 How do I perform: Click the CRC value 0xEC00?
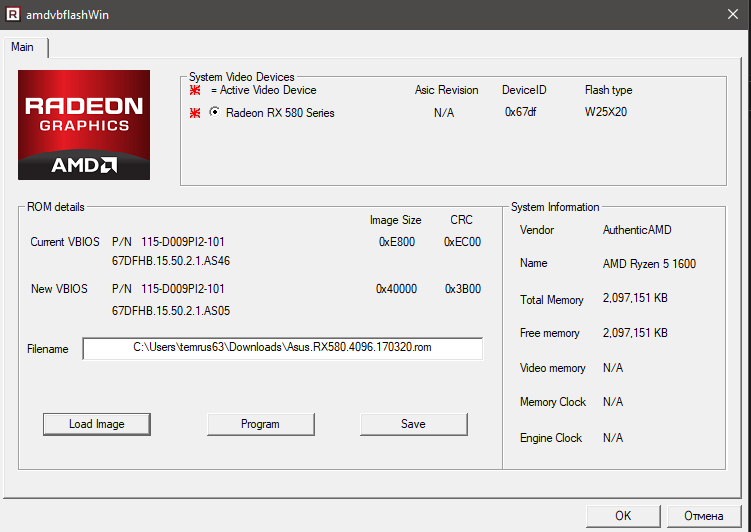click(x=462, y=242)
